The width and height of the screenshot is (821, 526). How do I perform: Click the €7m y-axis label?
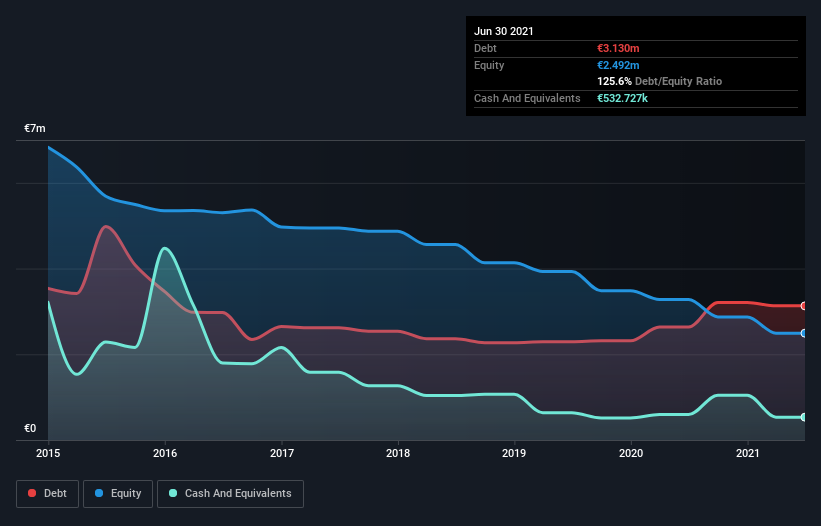click(x=35, y=129)
